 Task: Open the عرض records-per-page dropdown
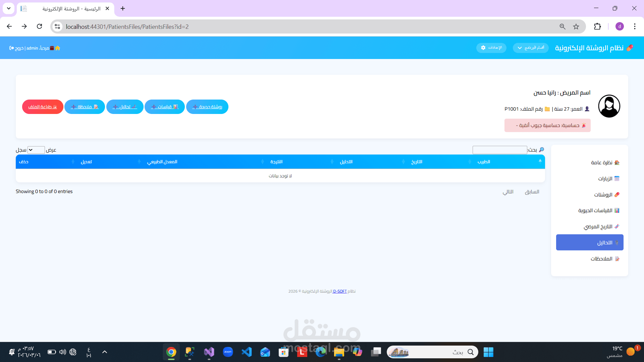click(36, 150)
